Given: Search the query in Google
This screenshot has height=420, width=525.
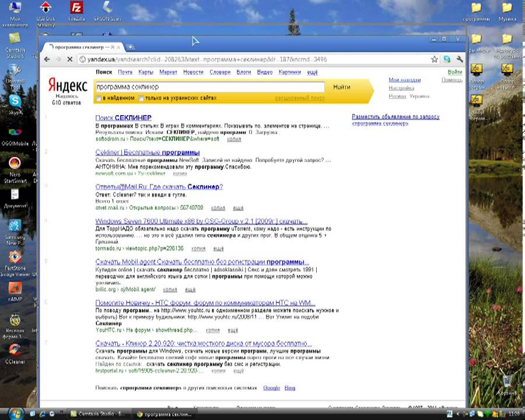Looking at the screenshot, I should pyautogui.click(x=271, y=388).
